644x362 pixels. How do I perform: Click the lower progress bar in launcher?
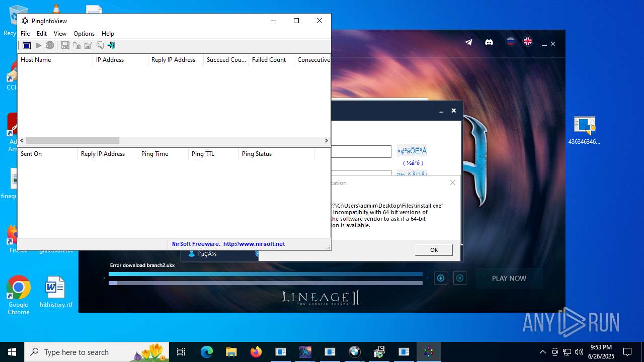point(266,283)
